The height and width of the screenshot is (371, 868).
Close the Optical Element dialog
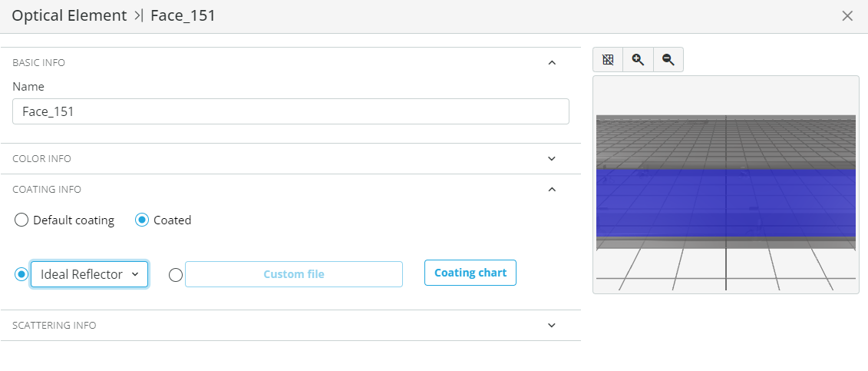tap(847, 16)
